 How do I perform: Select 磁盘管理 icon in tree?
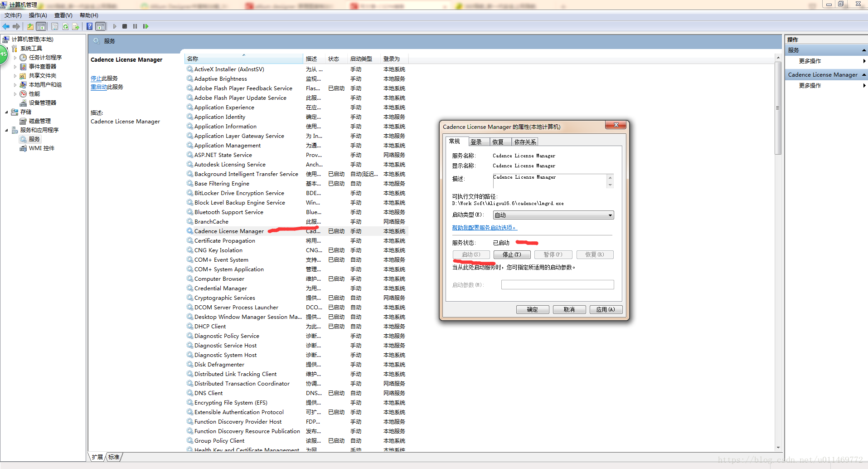pyautogui.click(x=23, y=121)
